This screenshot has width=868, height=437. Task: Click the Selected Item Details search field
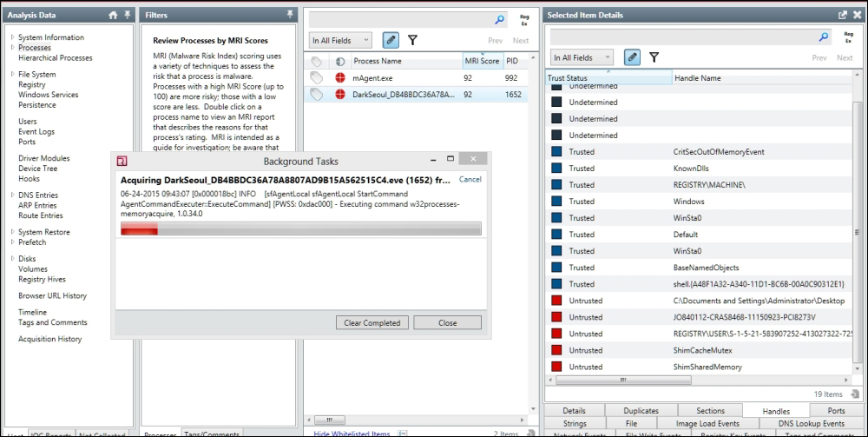[x=684, y=37]
